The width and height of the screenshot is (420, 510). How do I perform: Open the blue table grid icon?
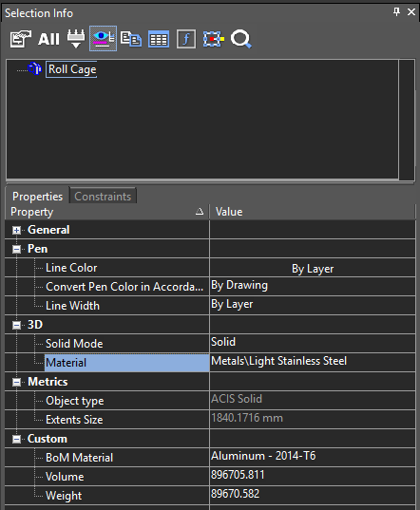[x=159, y=39]
